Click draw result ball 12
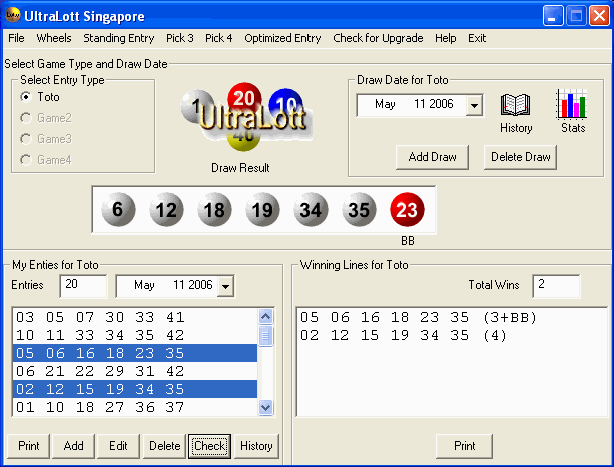Image resolution: width=614 pixels, height=467 pixels. pos(166,209)
